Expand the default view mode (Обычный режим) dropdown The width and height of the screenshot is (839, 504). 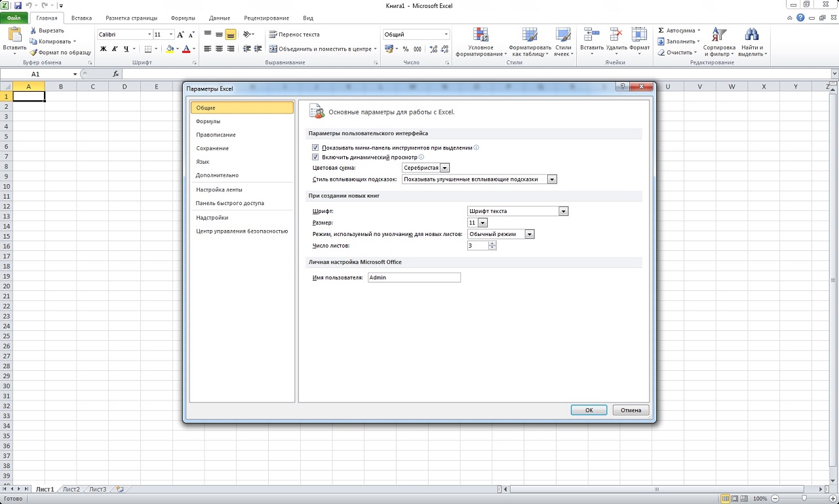(530, 234)
